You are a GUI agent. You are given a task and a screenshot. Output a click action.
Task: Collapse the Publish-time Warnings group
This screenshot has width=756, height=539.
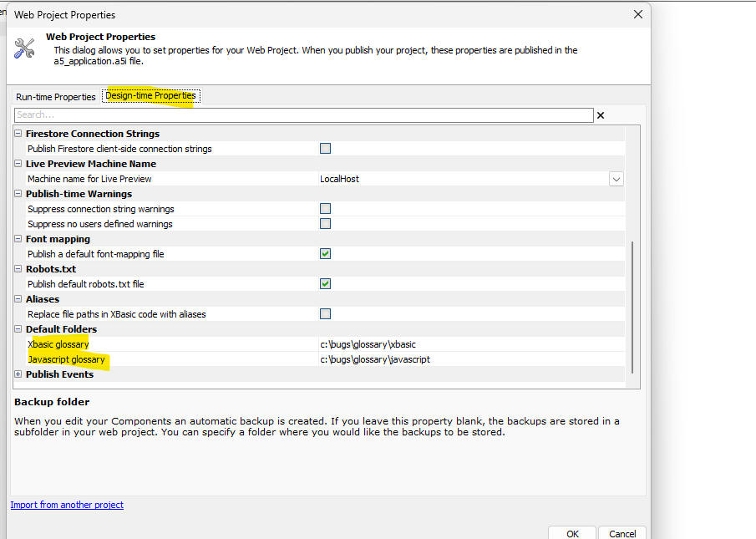point(19,194)
